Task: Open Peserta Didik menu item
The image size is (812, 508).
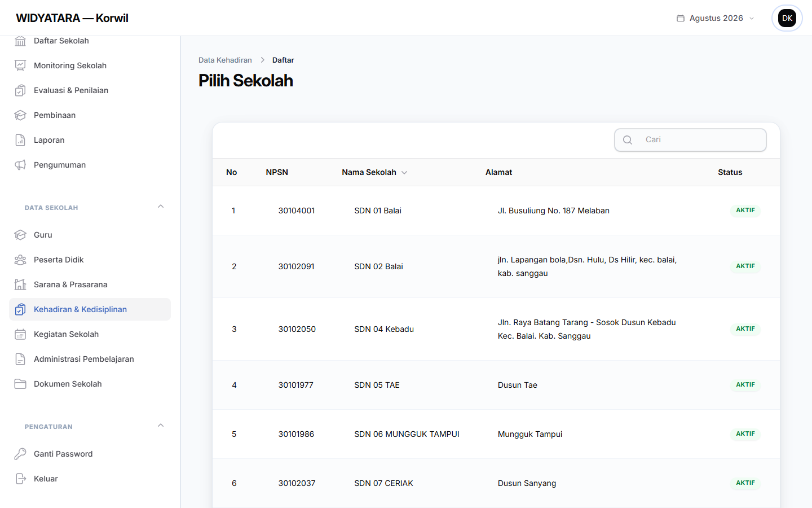Action: (90, 260)
